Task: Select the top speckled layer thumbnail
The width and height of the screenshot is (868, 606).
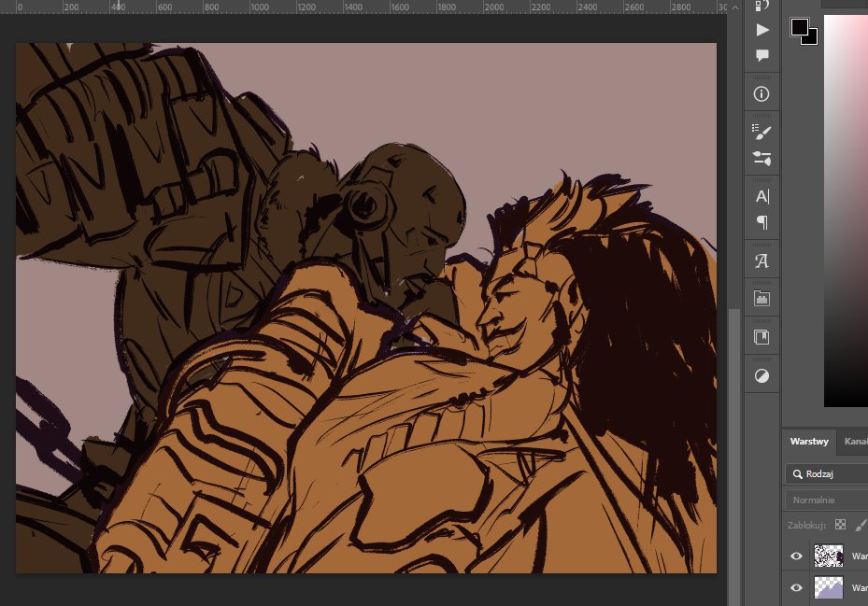Action: point(829,556)
